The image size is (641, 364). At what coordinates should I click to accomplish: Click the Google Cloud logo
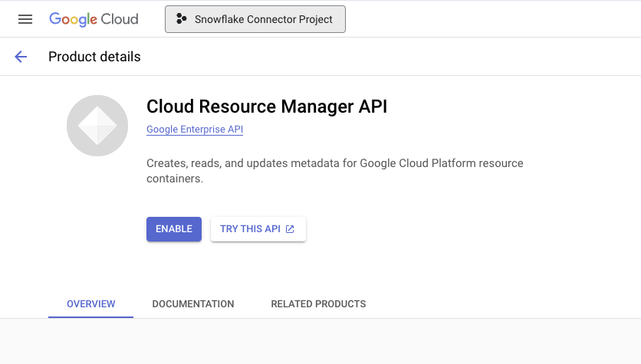click(94, 19)
